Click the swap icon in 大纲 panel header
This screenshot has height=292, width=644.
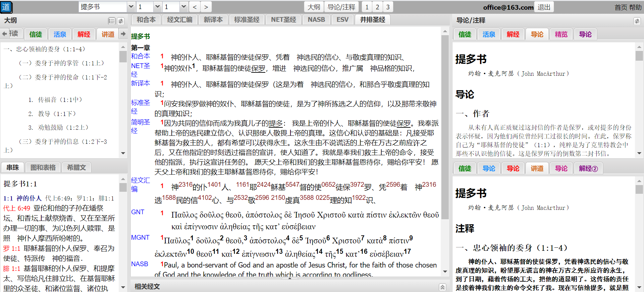pyautogui.click(x=121, y=21)
